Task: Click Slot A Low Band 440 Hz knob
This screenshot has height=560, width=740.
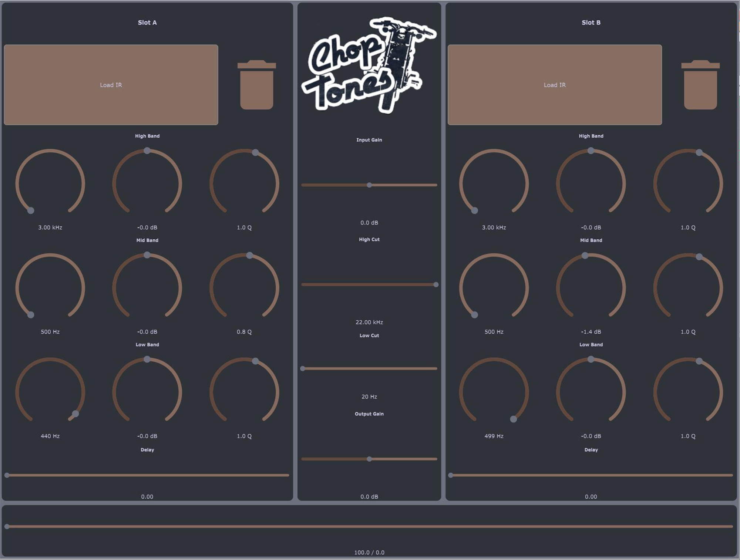Action: [50, 392]
